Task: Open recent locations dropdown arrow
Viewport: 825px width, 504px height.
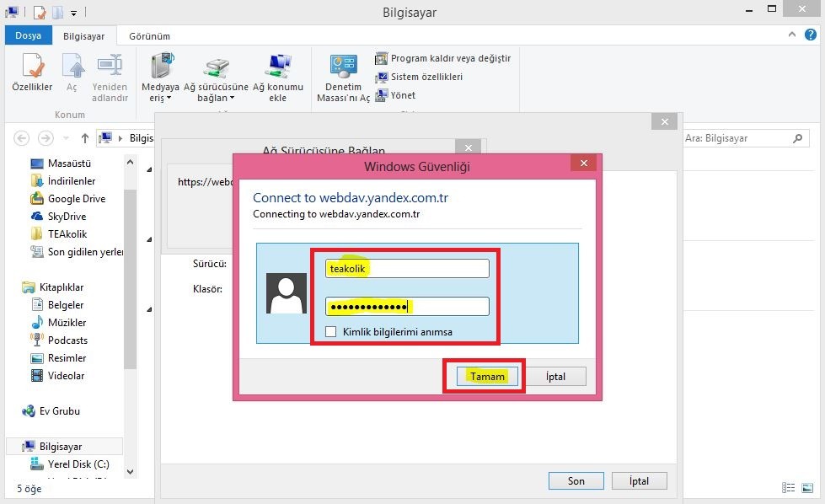Action: tap(66, 138)
